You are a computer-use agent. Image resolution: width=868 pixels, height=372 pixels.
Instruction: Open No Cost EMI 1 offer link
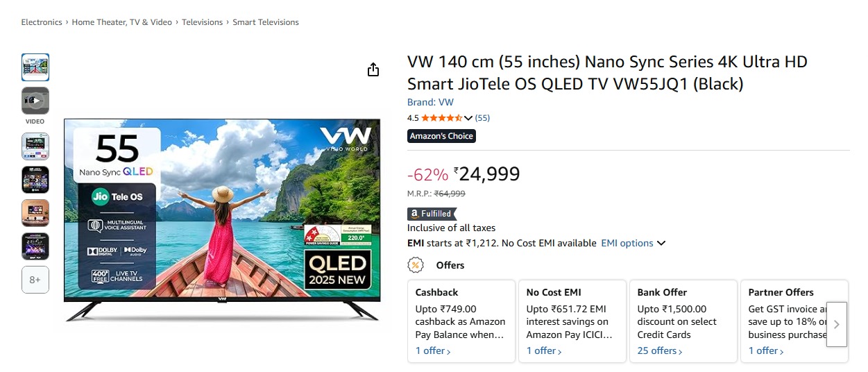(x=544, y=351)
